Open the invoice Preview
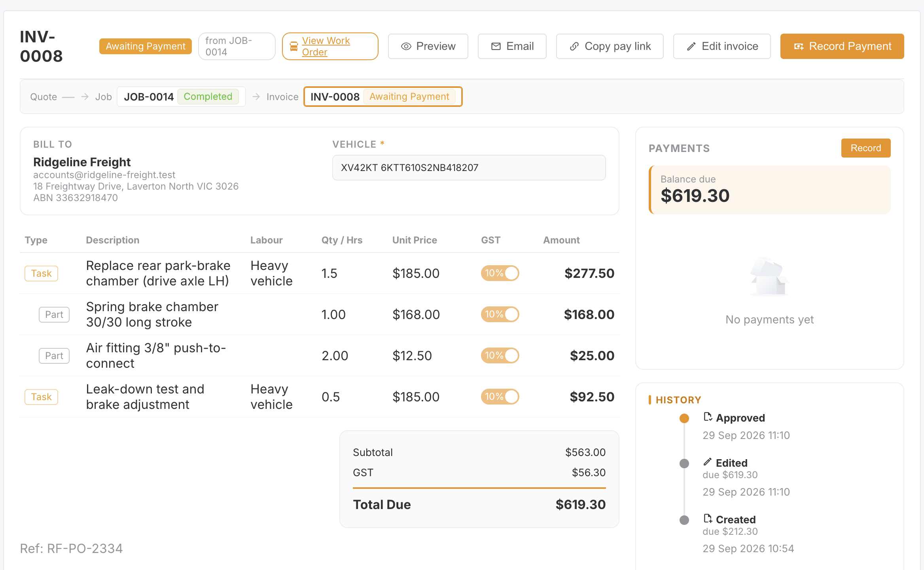 (428, 46)
